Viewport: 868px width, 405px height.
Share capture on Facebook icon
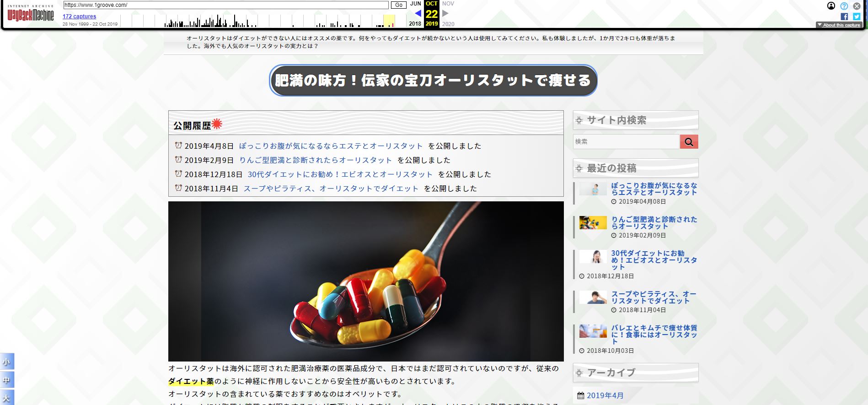pyautogui.click(x=844, y=16)
